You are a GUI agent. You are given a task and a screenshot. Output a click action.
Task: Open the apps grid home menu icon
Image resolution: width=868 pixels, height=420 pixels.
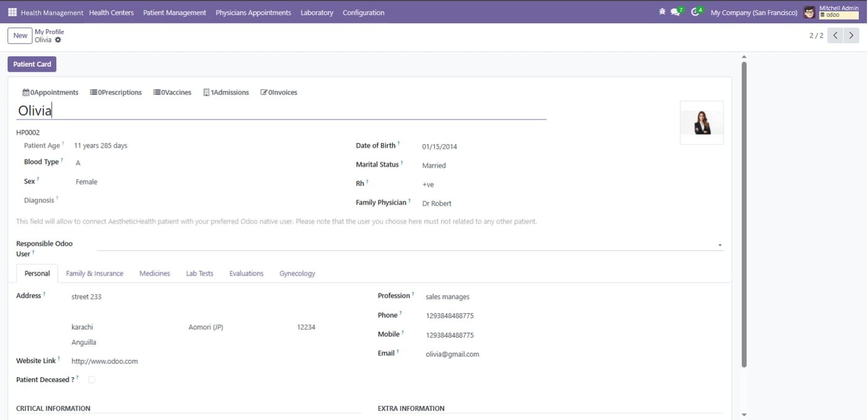coord(12,12)
